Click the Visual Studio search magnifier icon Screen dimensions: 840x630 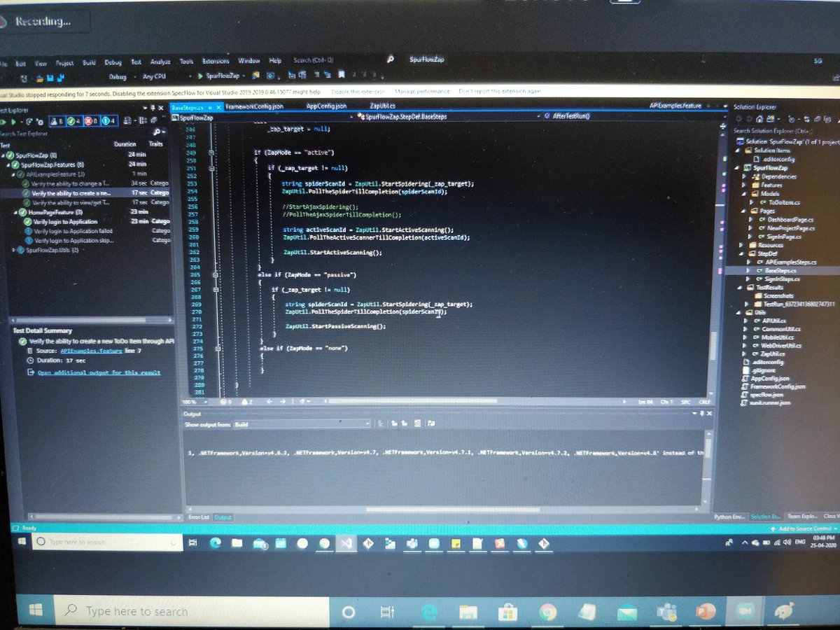pos(391,60)
